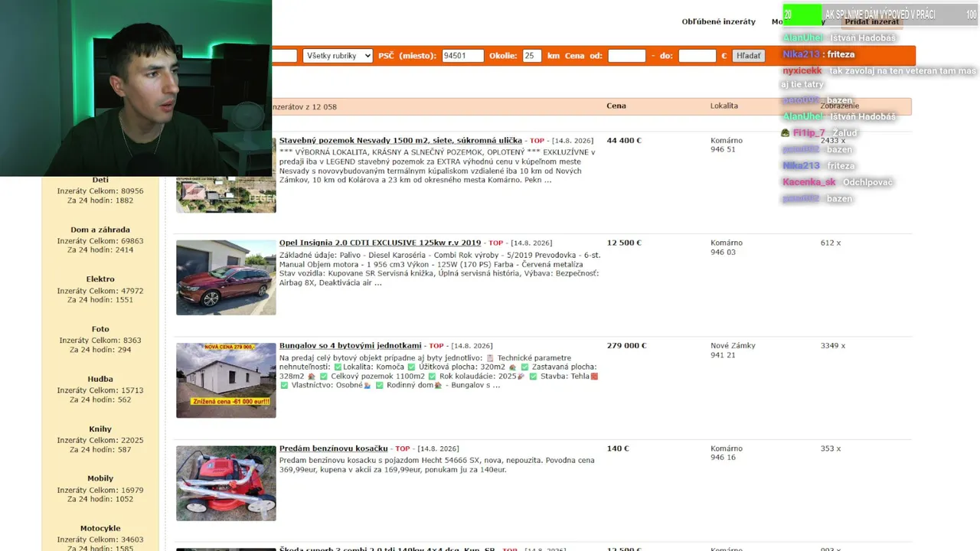The width and height of the screenshot is (980, 551).
Task: Click the TOP label on the Opel Insignia listing
Action: 496,243
